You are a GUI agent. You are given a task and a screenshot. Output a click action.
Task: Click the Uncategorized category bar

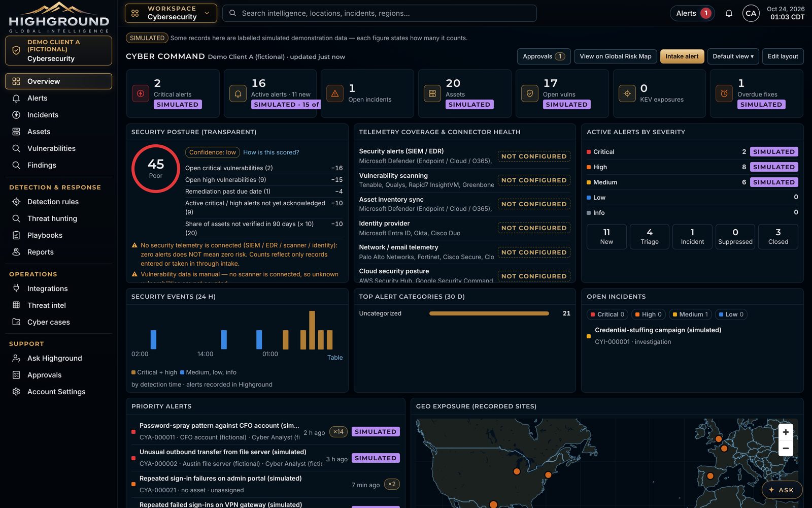[x=489, y=313]
